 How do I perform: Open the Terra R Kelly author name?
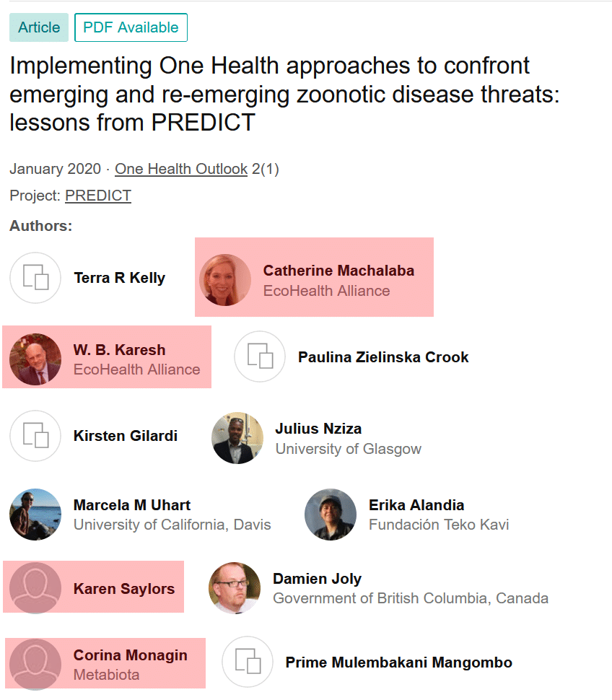[x=119, y=278]
